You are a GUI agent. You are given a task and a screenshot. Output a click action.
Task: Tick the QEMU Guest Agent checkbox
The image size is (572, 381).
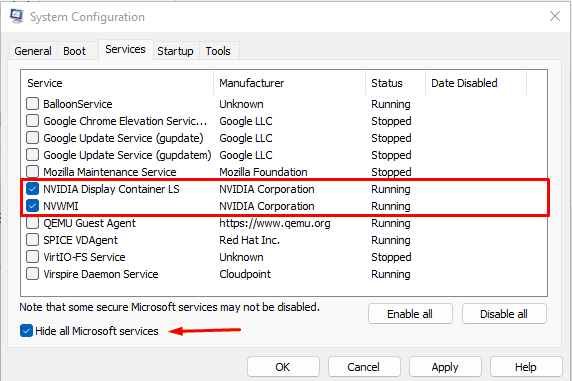point(32,223)
